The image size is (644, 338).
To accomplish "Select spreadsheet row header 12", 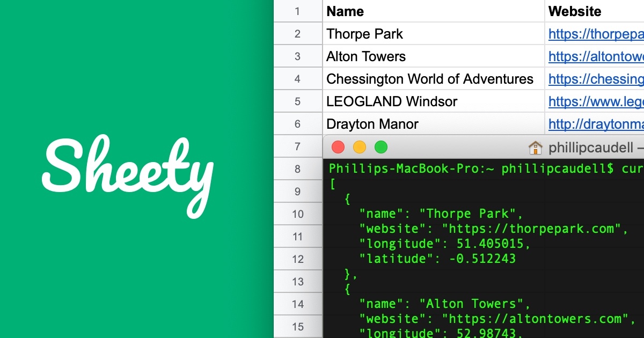I will tap(298, 259).
